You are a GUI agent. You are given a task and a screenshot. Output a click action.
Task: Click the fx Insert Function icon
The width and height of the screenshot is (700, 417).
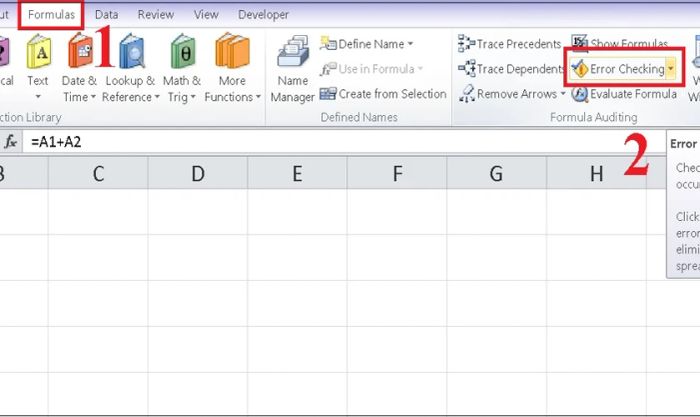[x=10, y=142]
